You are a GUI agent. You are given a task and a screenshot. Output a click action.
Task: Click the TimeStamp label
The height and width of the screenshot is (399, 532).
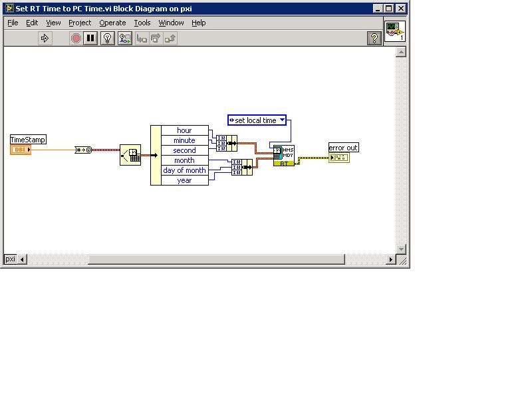(x=28, y=140)
